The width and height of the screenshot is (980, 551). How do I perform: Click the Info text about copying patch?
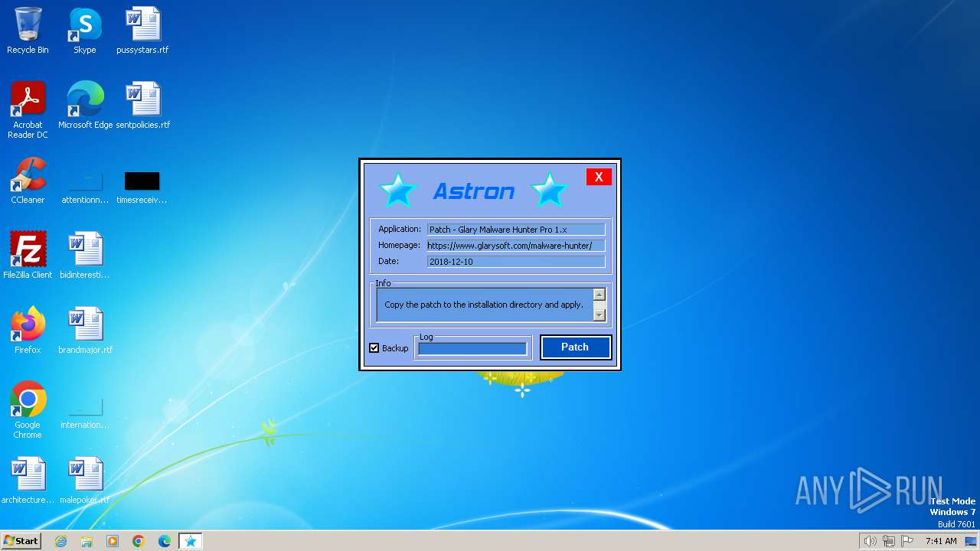coord(484,305)
